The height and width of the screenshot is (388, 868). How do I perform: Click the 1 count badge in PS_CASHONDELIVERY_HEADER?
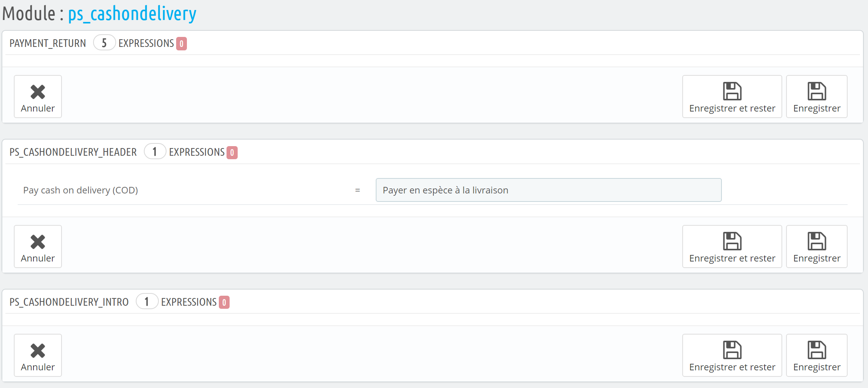tap(155, 152)
